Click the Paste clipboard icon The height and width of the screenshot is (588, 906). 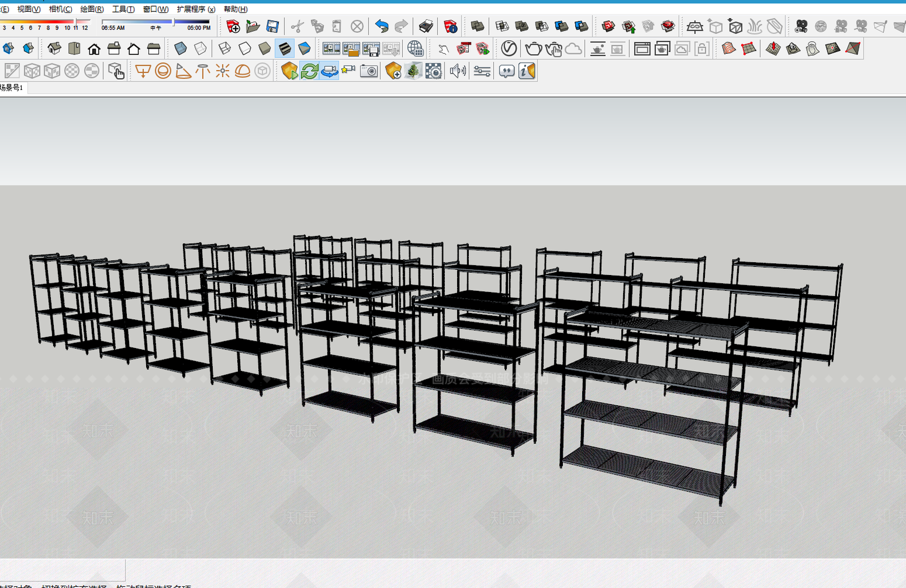(337, 26)
